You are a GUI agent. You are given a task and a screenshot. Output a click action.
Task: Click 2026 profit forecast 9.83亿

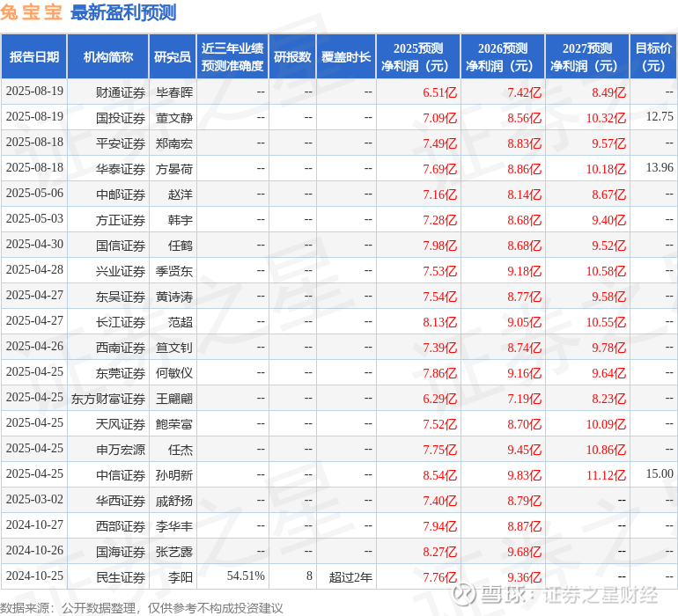click(x=525, y=475)
